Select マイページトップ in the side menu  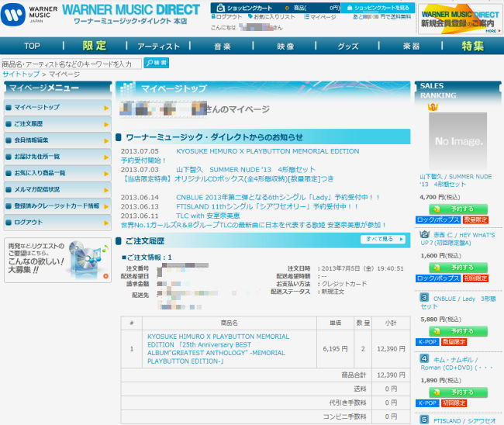pos(57,107)
